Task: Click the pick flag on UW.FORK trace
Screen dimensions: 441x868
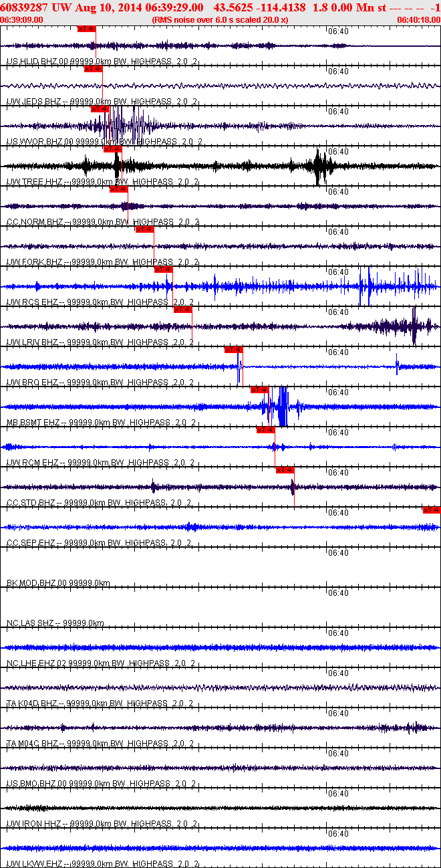Action: [x=145, y=229]
